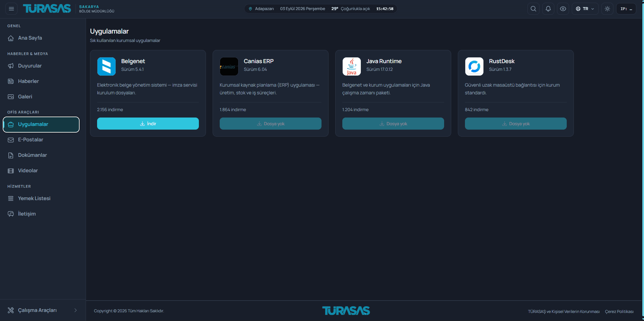The height and width of the screenshot is (321, 644).
Task: Open the search icon in top bar
Action: (x=533, y=9)
